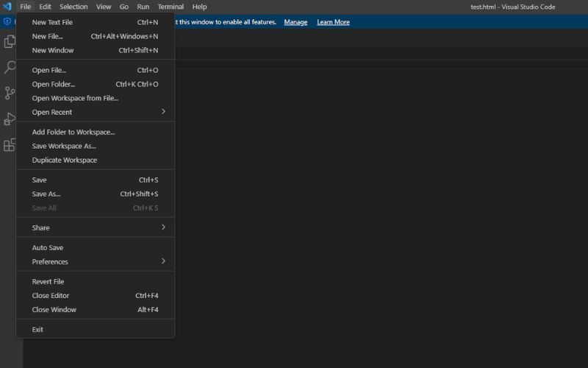Click the Learn More link
The height and width of the screenshot is (368, 588).
tap(333, 22)
